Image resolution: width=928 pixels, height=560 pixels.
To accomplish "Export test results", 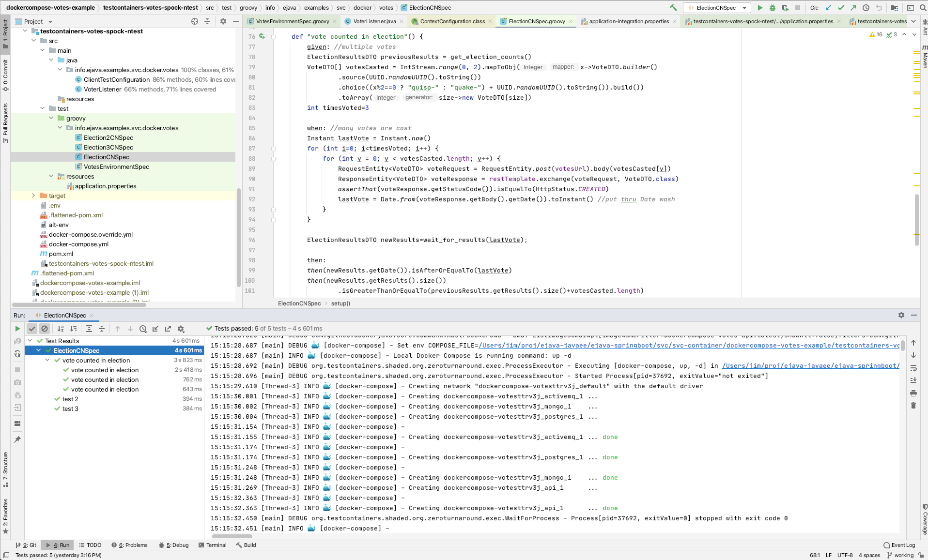I will pos(168,329).
